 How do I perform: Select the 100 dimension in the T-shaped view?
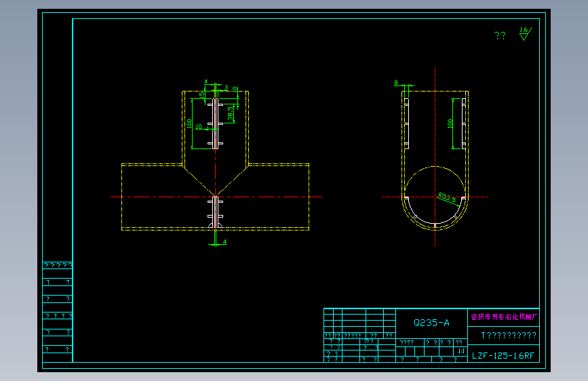pos(189,124)
